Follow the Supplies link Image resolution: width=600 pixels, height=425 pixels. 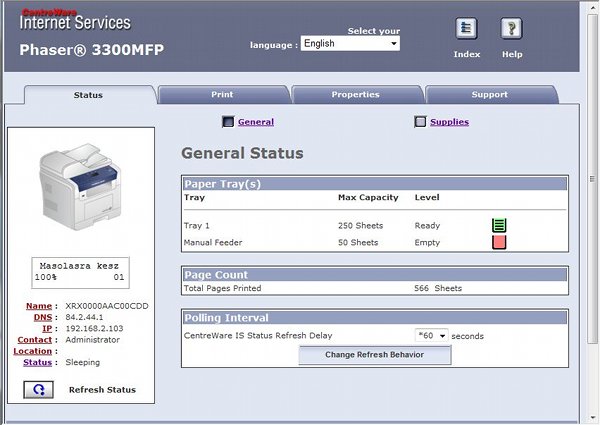click(x=450, y=122)
